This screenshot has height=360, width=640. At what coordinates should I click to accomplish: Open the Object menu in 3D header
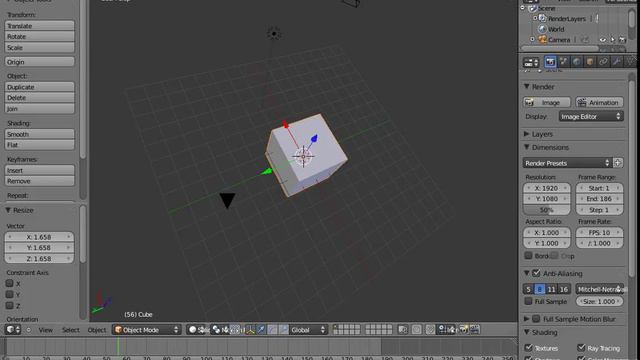pyautogui.click(x=97, y=330)
